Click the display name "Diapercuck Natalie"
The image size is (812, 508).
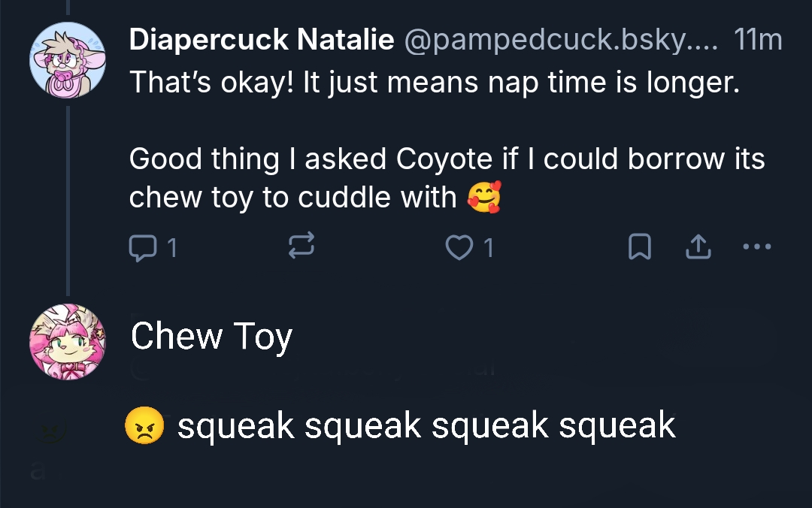[x=262, y=40]
